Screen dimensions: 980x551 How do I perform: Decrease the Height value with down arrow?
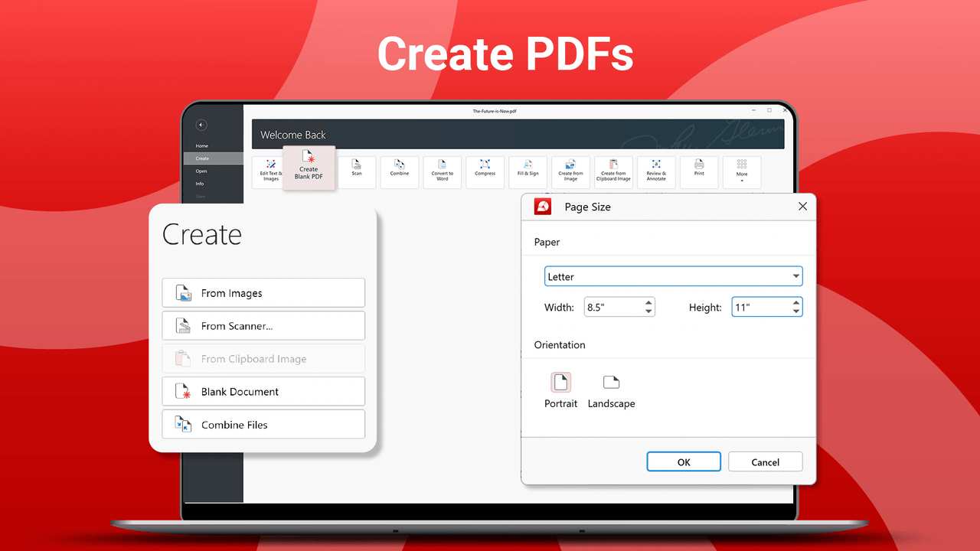coord(796,311)
